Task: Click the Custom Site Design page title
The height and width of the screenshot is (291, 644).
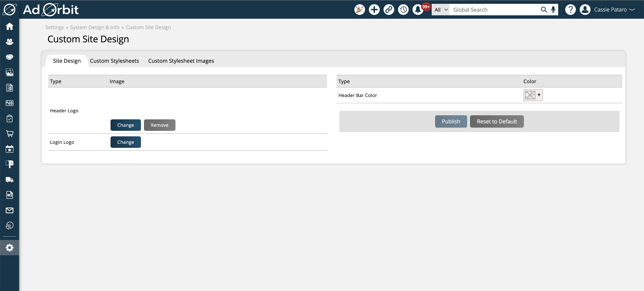Action: (x=88, y=39)
